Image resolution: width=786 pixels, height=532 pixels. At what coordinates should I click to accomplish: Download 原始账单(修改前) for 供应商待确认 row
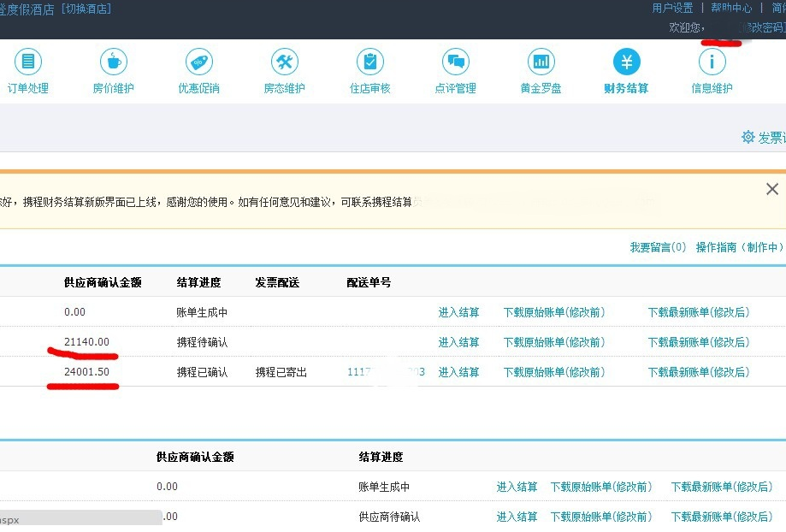click(x=601, y=517)
